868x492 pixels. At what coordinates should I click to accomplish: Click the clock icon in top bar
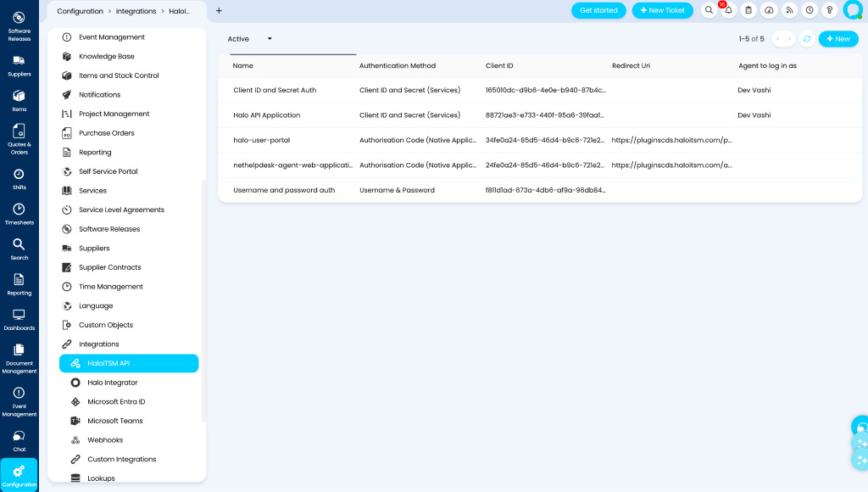pyautogui.click(x=810, y=10)
